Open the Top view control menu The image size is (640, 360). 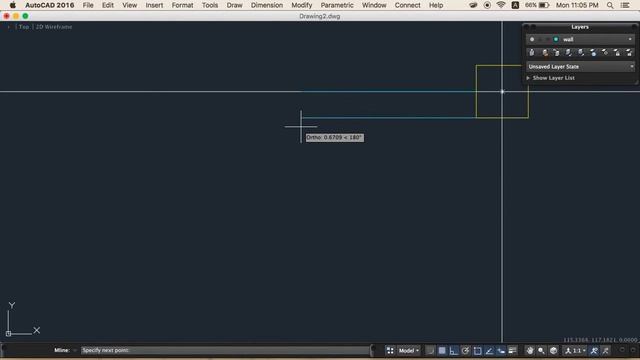pos(24,27)
